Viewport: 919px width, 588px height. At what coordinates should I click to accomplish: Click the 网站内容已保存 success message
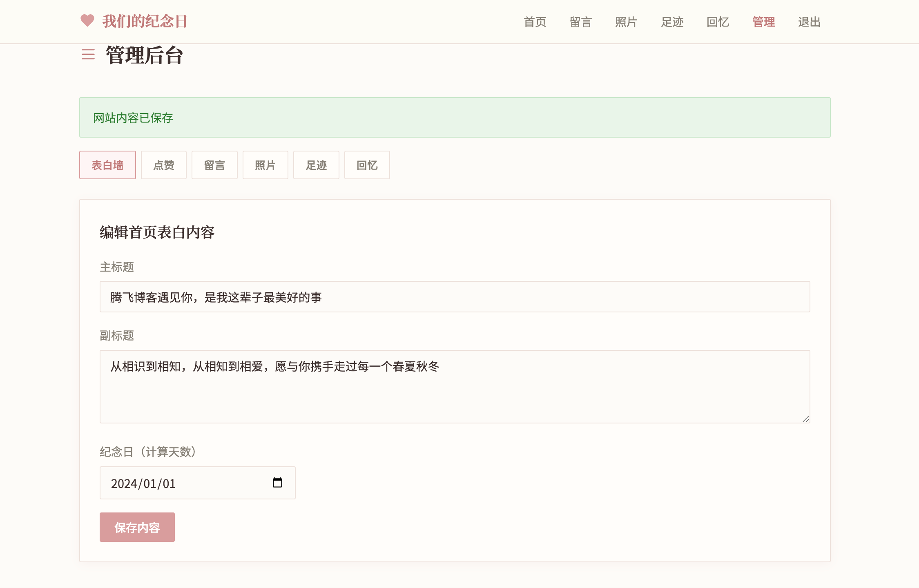pos(455,118)
